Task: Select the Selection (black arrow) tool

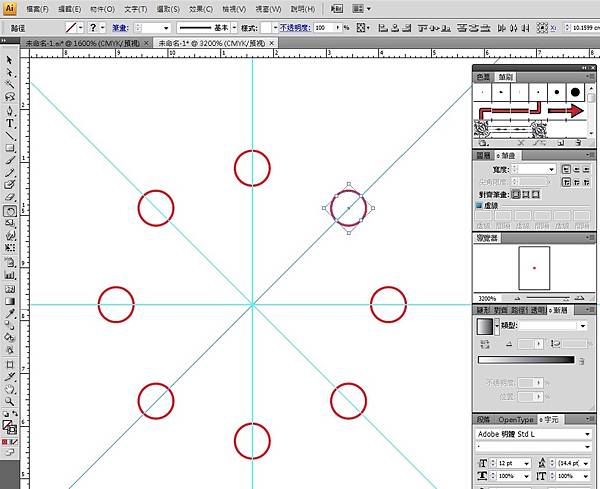Action: [x=10, y=60]
